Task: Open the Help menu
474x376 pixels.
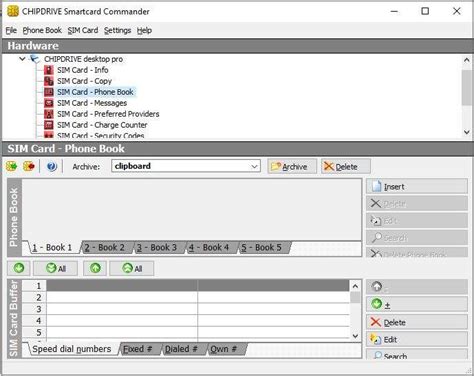Action: coord(144,30)
